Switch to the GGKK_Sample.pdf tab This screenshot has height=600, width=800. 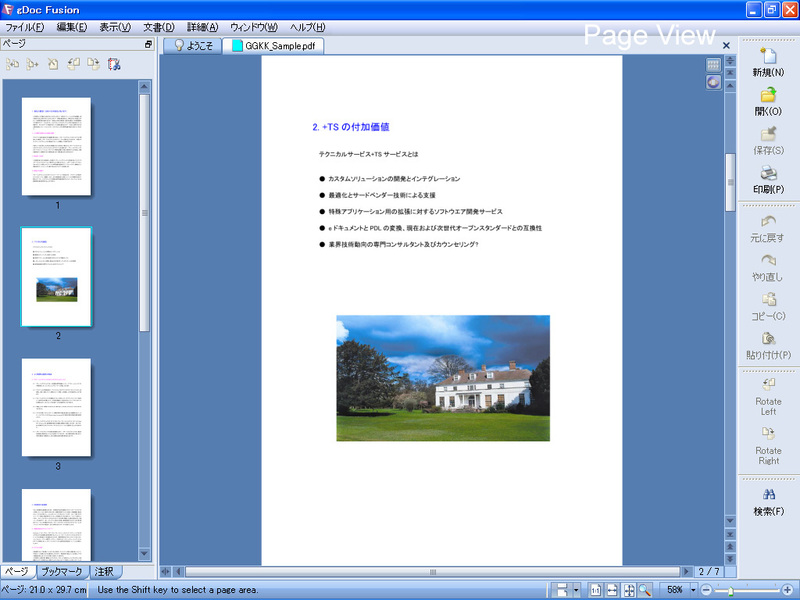273,46
